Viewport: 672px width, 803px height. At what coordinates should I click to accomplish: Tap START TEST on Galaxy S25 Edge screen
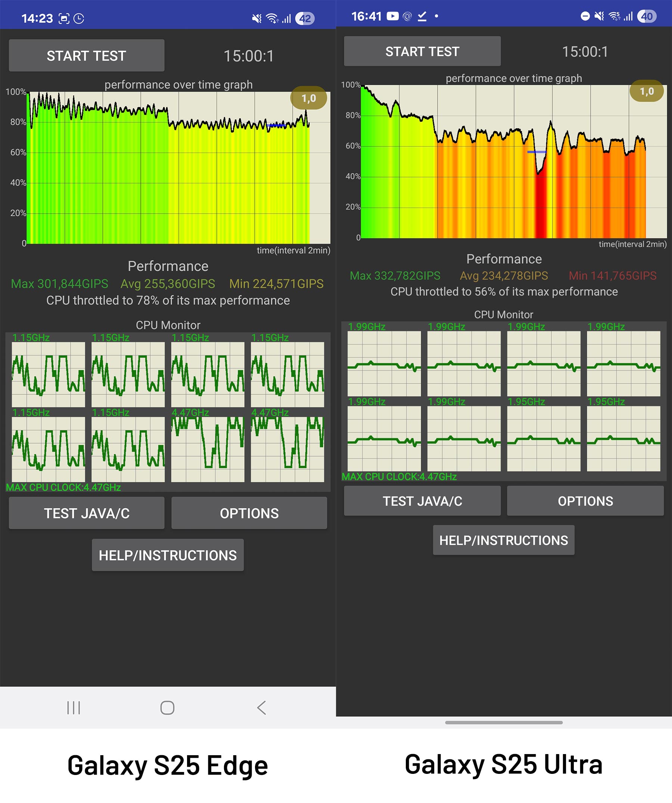pos(87,56)
